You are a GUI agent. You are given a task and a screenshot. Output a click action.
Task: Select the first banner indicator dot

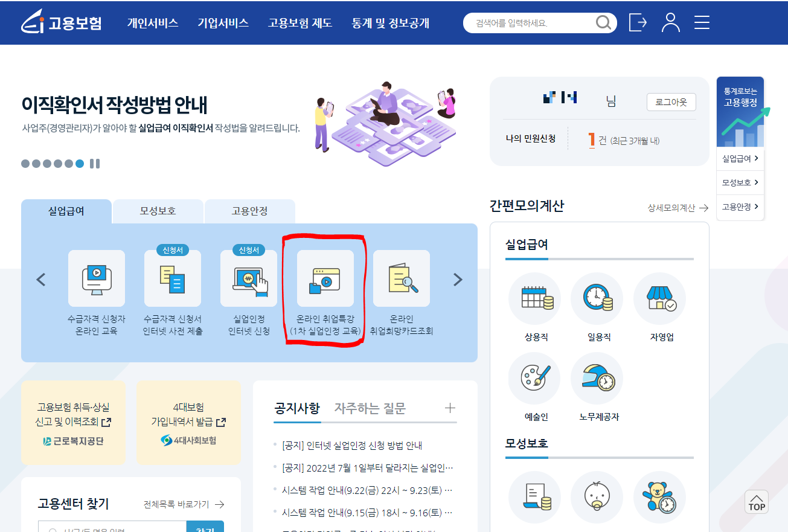point(25,164)
